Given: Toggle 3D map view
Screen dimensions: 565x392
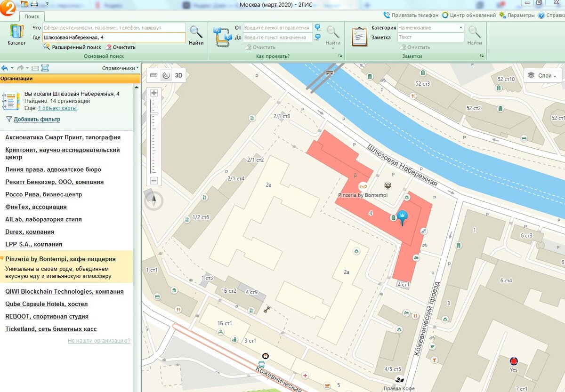Looking at the screenshot, I should [179, 75].
